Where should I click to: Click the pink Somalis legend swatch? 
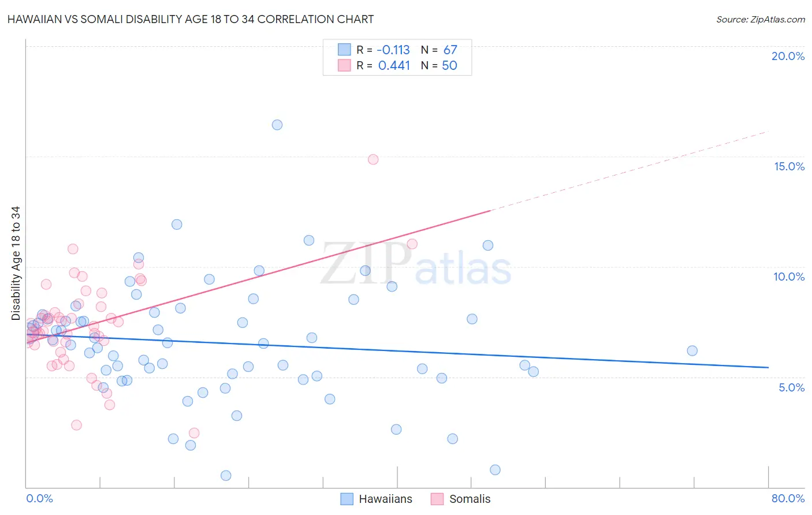click(x=437, y=499)
